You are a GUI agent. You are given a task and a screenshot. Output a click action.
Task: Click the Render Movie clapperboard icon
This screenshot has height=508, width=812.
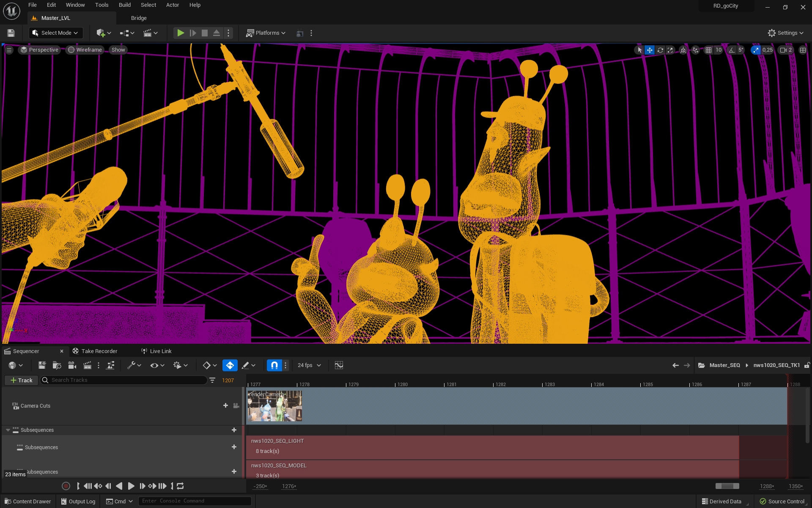(88, 365)
